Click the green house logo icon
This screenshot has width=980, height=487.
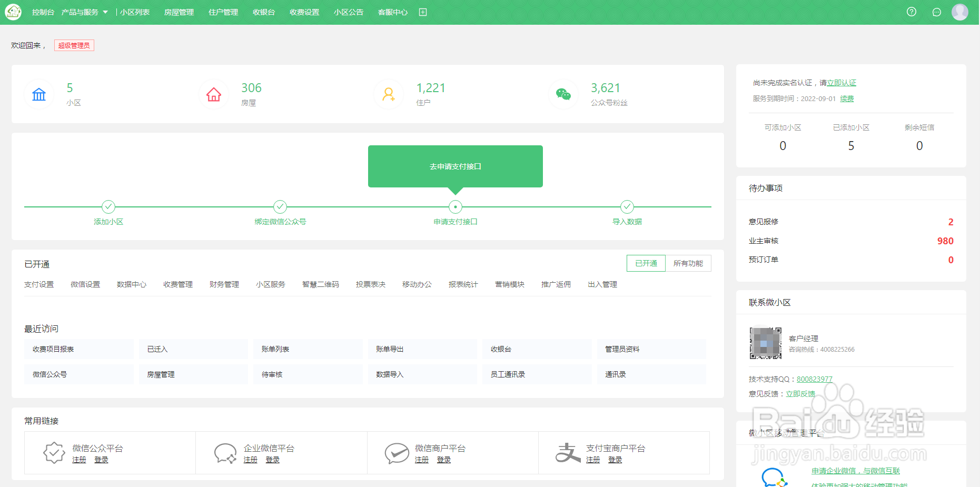tap(13, 12)
